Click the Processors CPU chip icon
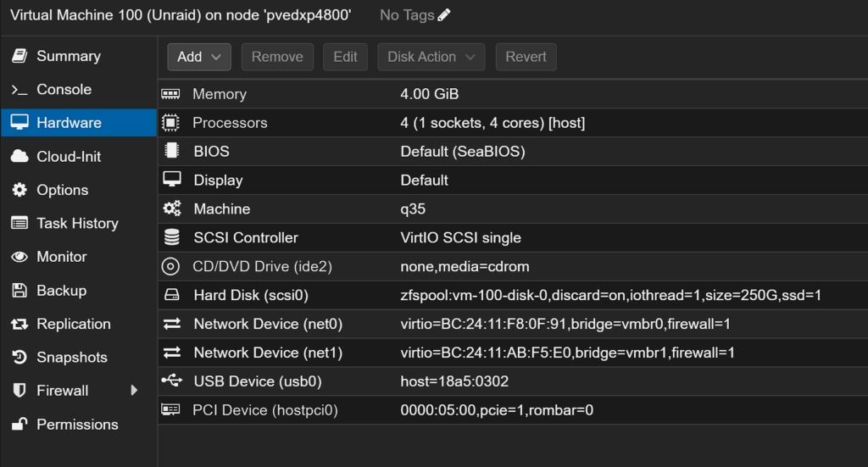The image size is (868, 467). click(x=171, y=123)
